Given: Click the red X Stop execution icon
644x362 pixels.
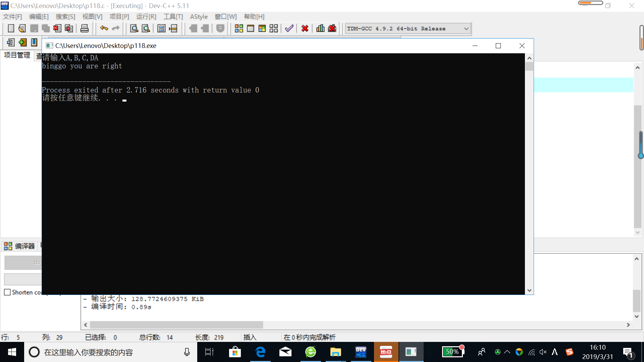Looking at the screenshot, I should coord(305,28).
